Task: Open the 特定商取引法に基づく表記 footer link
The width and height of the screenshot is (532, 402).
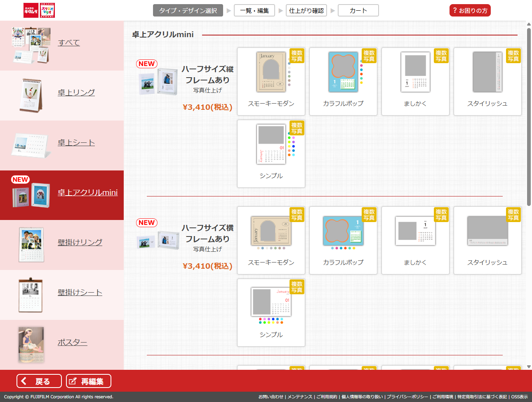Action: (482, 397)
